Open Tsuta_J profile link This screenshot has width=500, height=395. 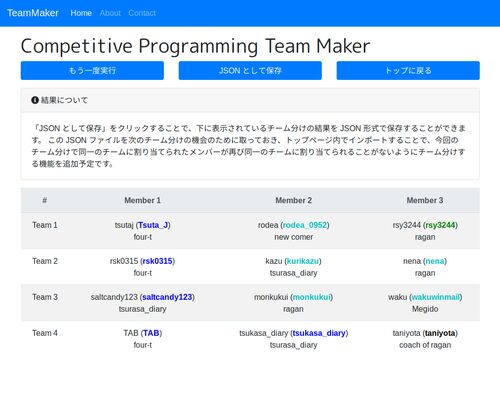[153, 225]
